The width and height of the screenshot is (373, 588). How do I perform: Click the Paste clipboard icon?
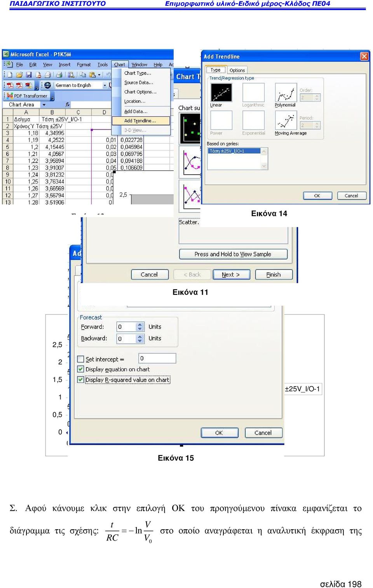point(92,75)
